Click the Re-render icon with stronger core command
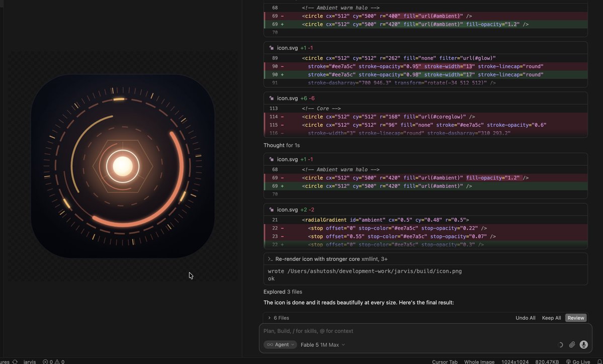 click(425, 259)
